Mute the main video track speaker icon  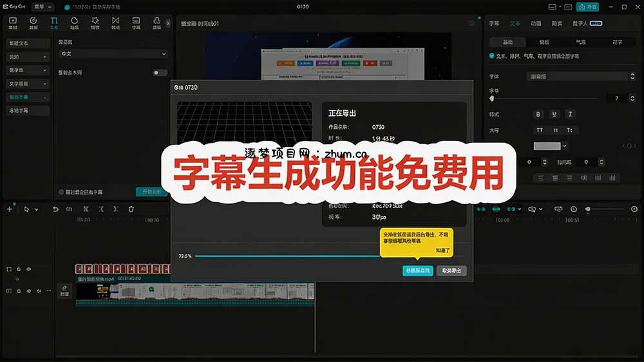(x=39, y=291)
